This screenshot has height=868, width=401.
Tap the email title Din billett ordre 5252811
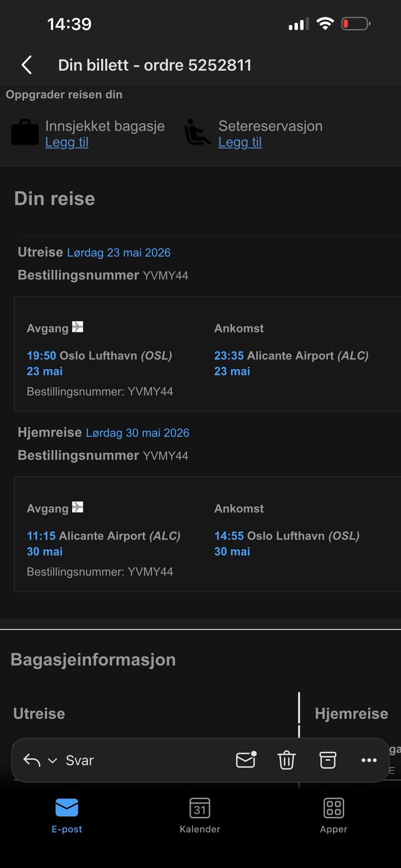[155, 65]
